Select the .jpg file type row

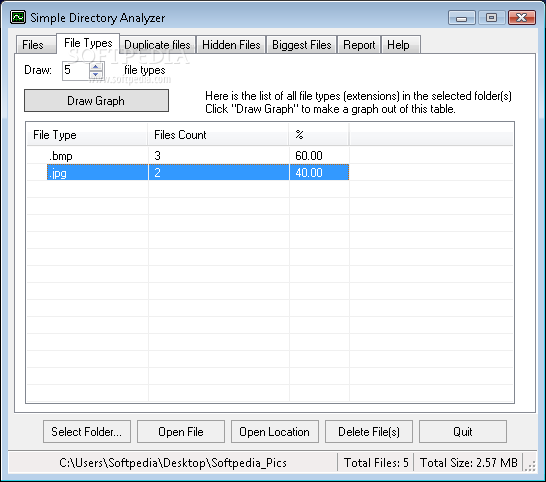coord(198,172)
